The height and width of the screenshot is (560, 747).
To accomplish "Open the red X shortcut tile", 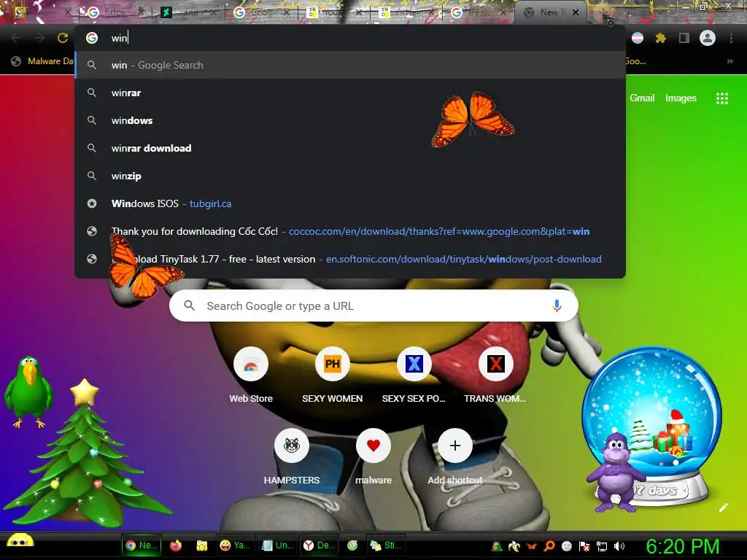I will 495,376.
